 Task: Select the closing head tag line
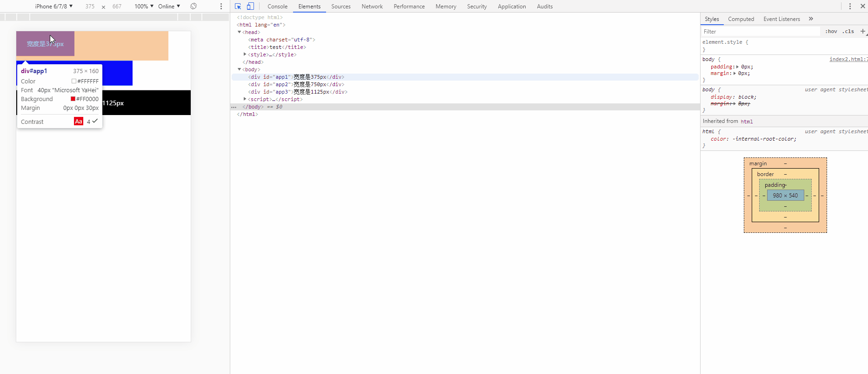(253, 62)
